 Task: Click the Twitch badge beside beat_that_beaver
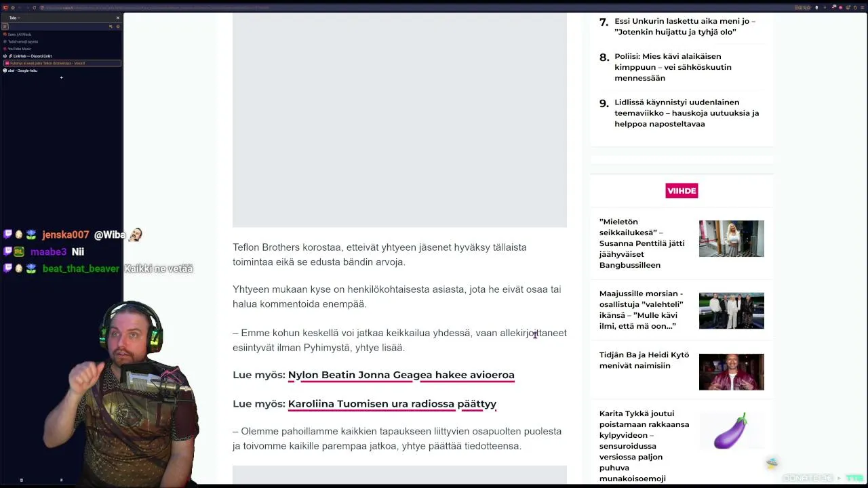click(8, 268)
